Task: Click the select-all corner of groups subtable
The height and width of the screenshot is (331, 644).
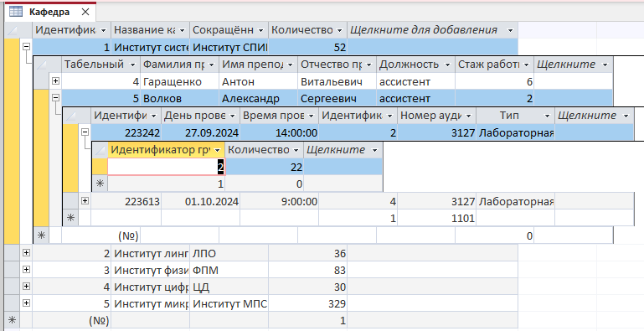Action: tap(100, 150)
